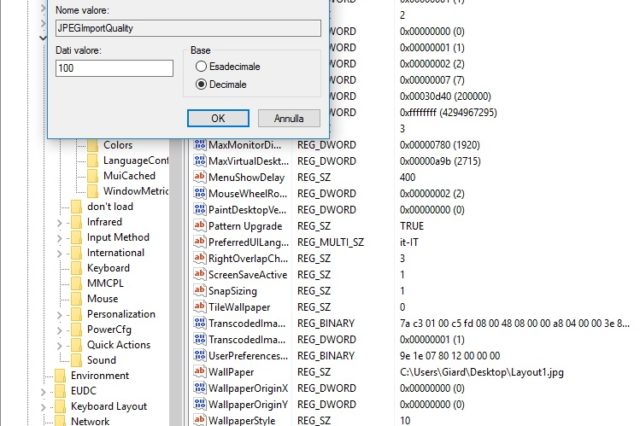
Task: Click the WallPaper string icon
Action: coord(200,371)
